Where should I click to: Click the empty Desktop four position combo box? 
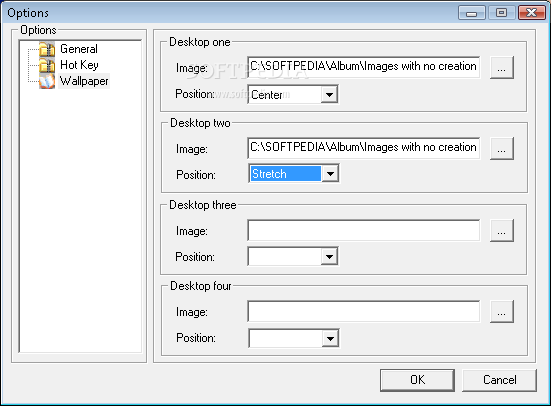pyautogui.click(x=294, y=338)
